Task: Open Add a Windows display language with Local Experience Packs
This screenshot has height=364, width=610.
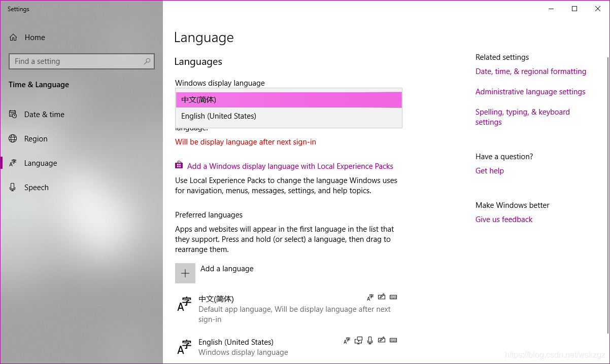Action: 290,166
